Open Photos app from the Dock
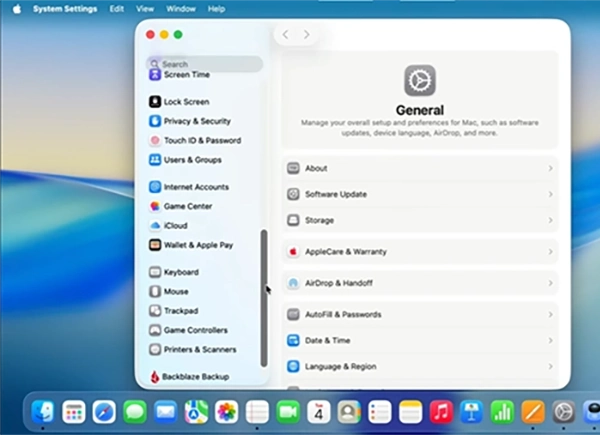 (x=227, y=412)
